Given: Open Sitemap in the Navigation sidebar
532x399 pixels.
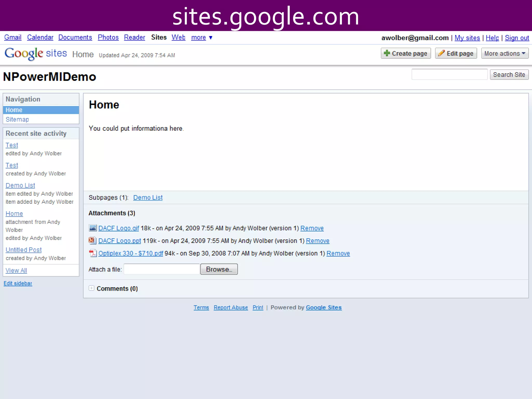Looking at the screenshot, I should 17,119.
